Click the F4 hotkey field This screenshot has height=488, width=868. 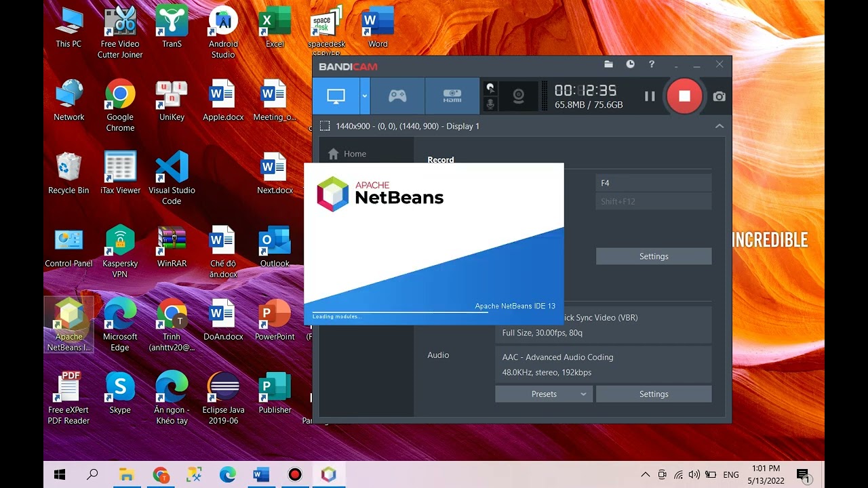pyautogui.click(x=654, y=183)
